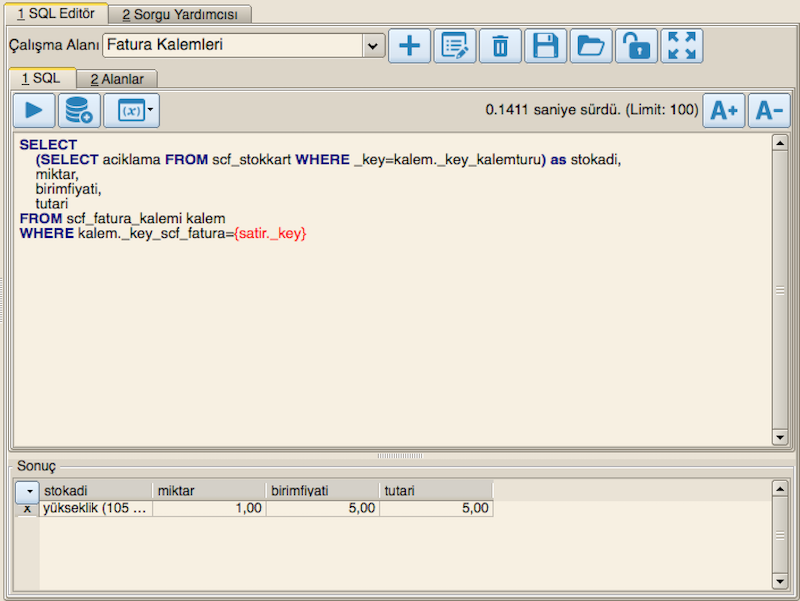Increase font size with A+ button
Screen dimensions: 800x601
[x=724, y=110]
